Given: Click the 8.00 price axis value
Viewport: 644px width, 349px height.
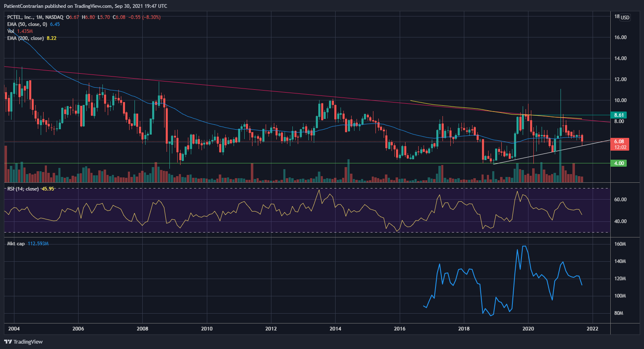Looking at the screenshot, I should [x=620, y=121].
